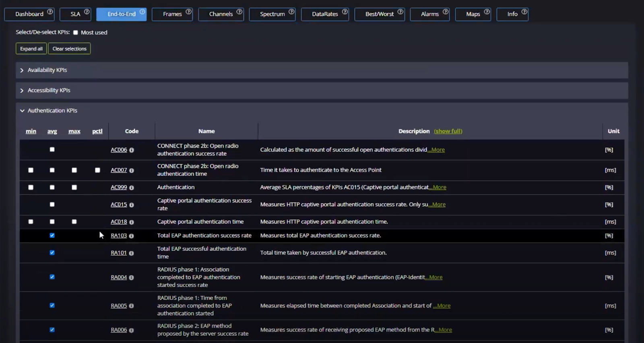Enable the Most used checkbox
This screenshot has height=343, width=644.
76,33
